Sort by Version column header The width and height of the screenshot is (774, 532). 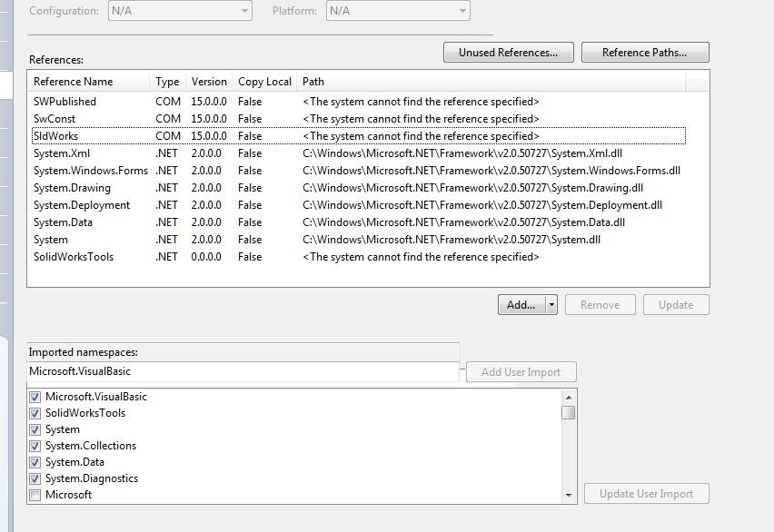click(x=209, y=82)
